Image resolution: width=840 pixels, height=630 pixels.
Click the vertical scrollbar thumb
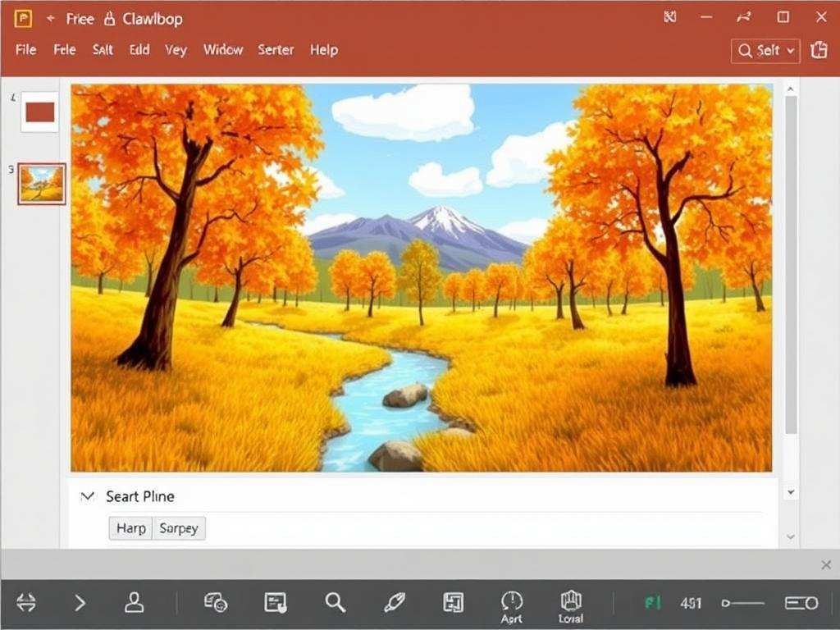click(791, 265)
